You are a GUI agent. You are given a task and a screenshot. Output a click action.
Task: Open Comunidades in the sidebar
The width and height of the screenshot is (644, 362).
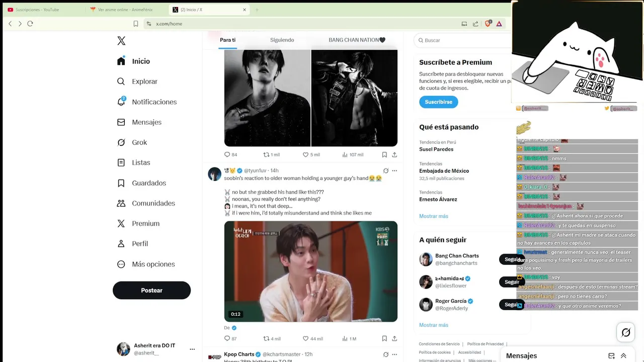click(146, 203)
